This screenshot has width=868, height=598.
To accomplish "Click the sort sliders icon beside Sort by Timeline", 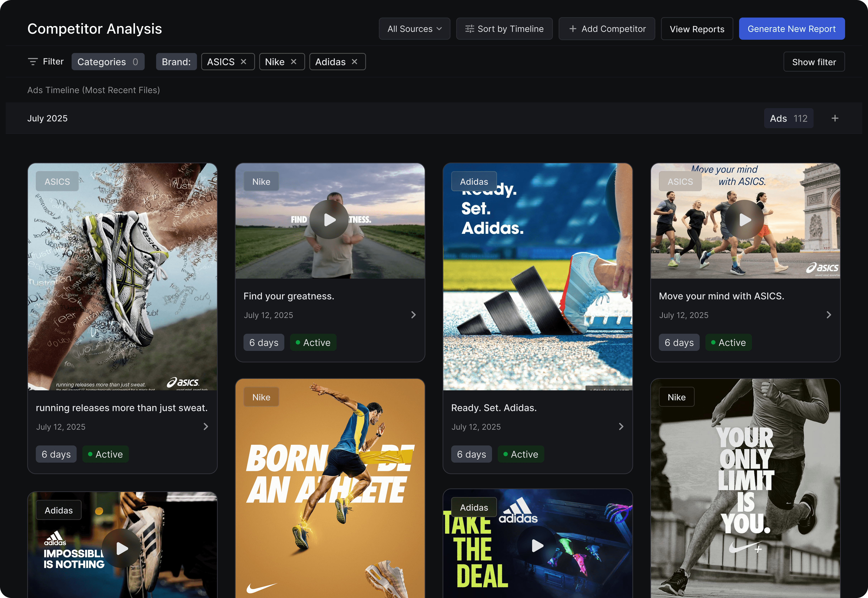I will [469, 28].
